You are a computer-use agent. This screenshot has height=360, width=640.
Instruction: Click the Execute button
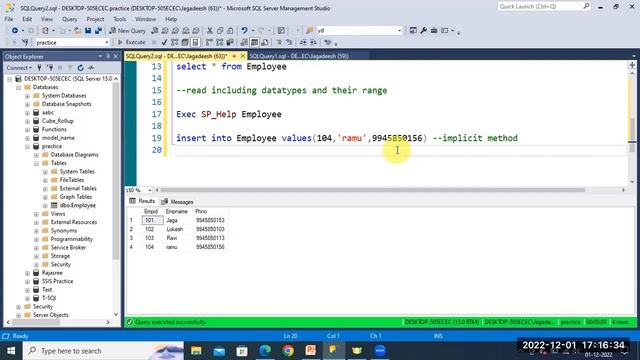(x=131, y=42)
